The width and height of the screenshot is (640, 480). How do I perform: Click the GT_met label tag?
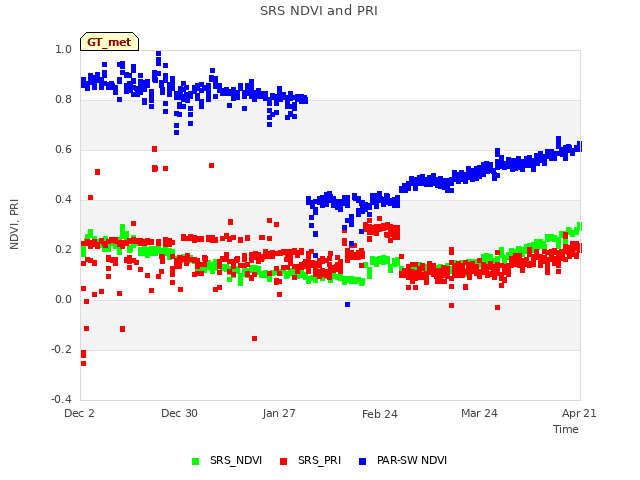click(109, 42)
